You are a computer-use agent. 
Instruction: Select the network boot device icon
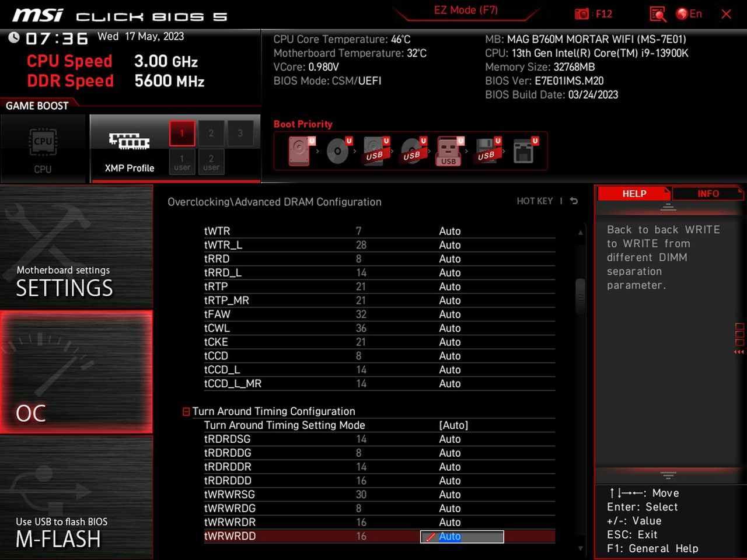coord(525,151)
